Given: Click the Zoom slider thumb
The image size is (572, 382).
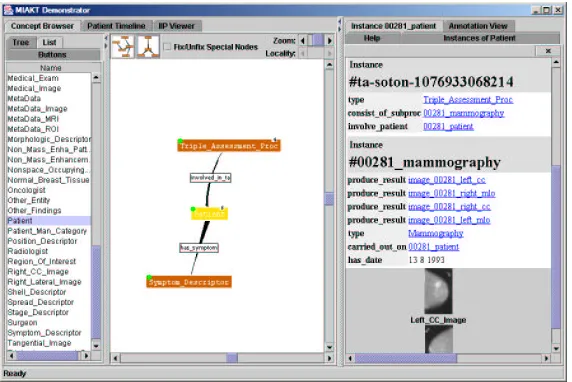Looking at the screenshot, I should click(318, 40).
